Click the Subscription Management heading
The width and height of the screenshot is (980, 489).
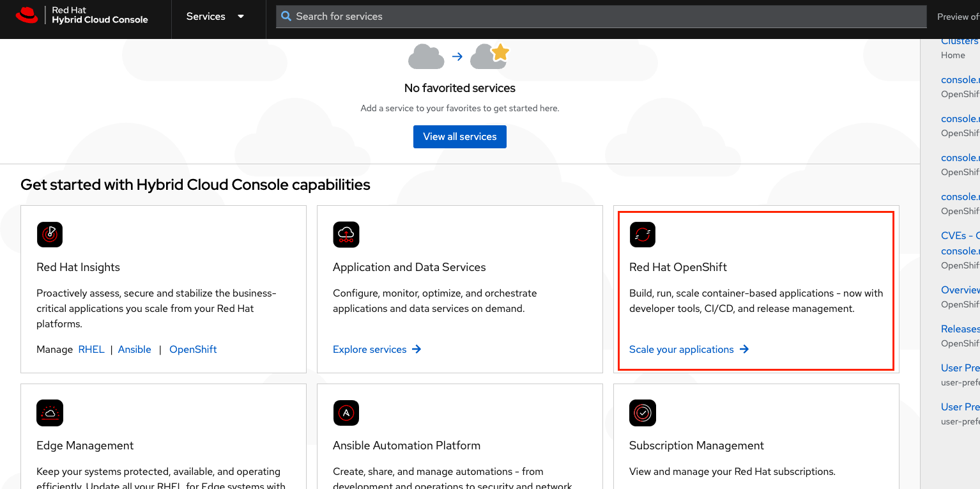click(696, 446)
